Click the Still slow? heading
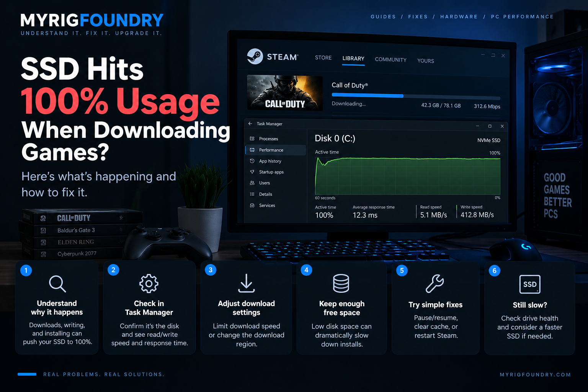 pos(530,305)
